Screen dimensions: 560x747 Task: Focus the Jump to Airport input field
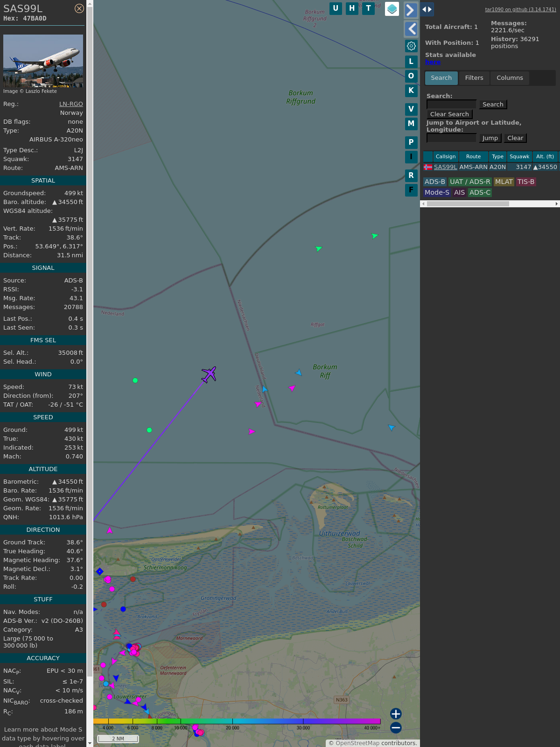pos(451,138)
